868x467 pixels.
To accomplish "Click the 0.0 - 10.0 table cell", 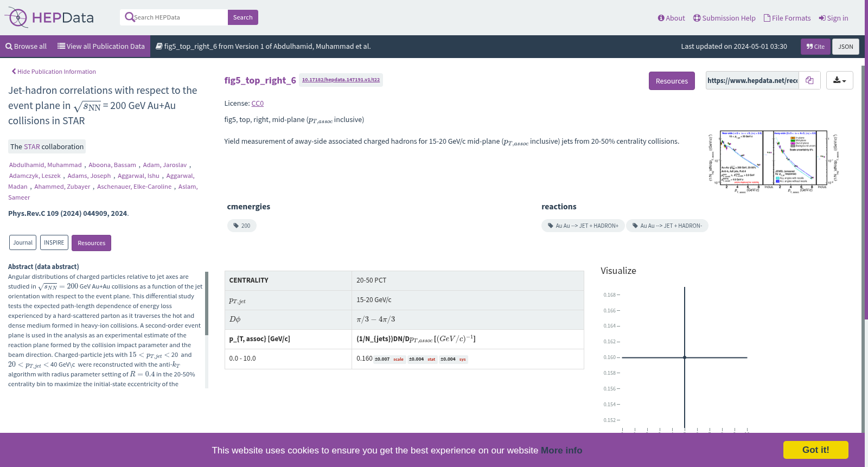I will pyautogui.click(x=288, y=359).
